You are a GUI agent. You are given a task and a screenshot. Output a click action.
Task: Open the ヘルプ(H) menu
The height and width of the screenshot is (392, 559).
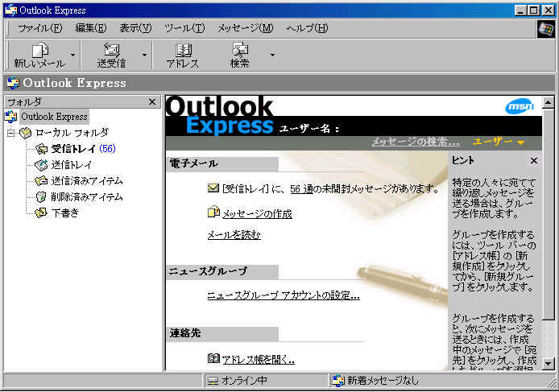[x=307, y=28]
